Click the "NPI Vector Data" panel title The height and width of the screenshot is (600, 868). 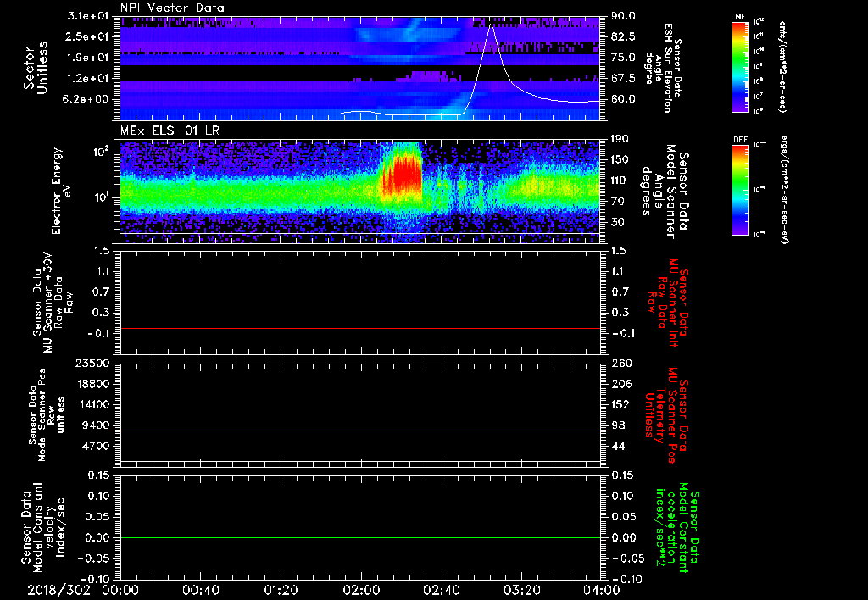pyautogui.click(x=172, y=8)
